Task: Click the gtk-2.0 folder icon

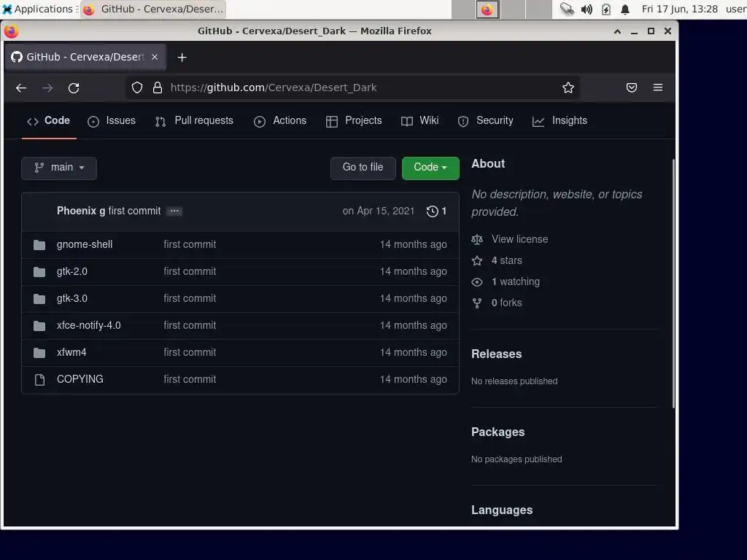Action: pyautogui.click(x=39, y=272)
